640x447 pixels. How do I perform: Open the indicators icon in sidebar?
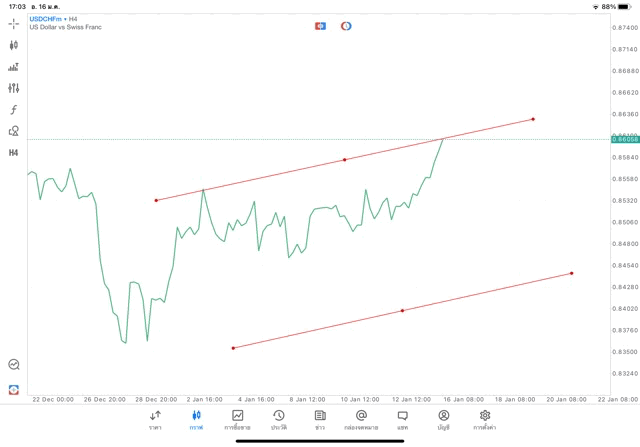[x=14, y=67]
